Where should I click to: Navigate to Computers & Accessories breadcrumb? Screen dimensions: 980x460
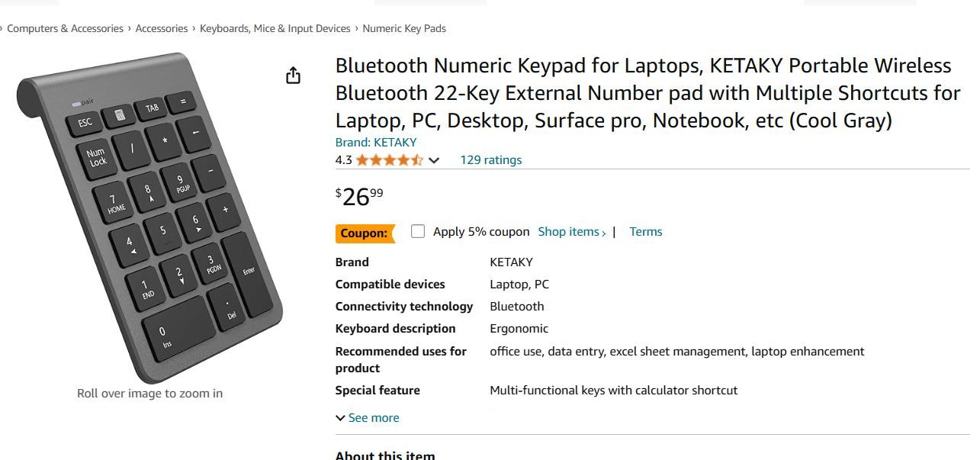click(65, 27)
